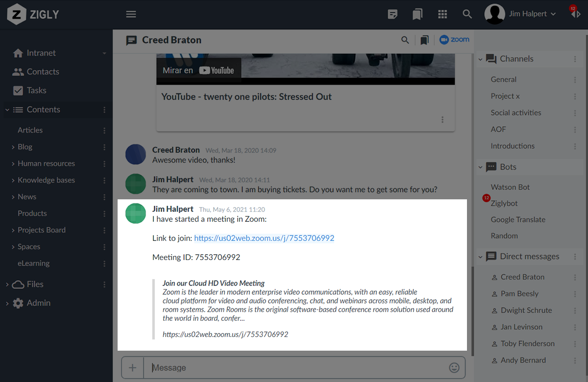This screenshot has height=382, width=588.
Task: Open Google Translate bot
Action: click(518, 219)
